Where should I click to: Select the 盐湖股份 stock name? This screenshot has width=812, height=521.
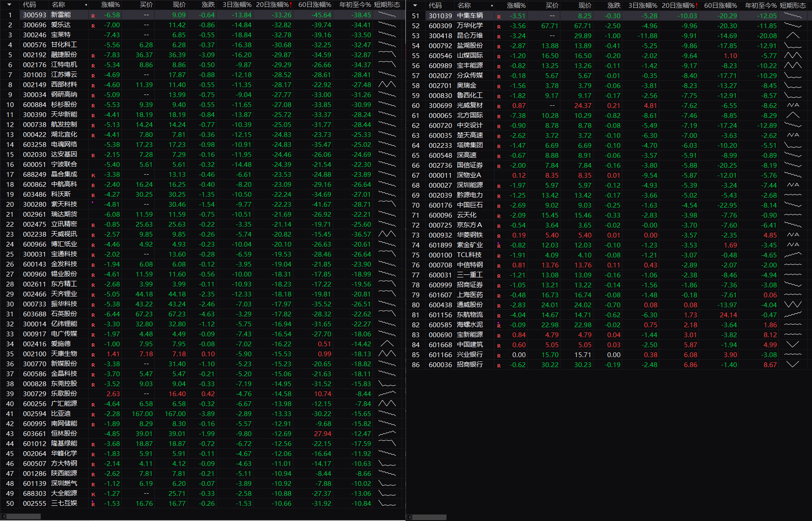[470, 46]
